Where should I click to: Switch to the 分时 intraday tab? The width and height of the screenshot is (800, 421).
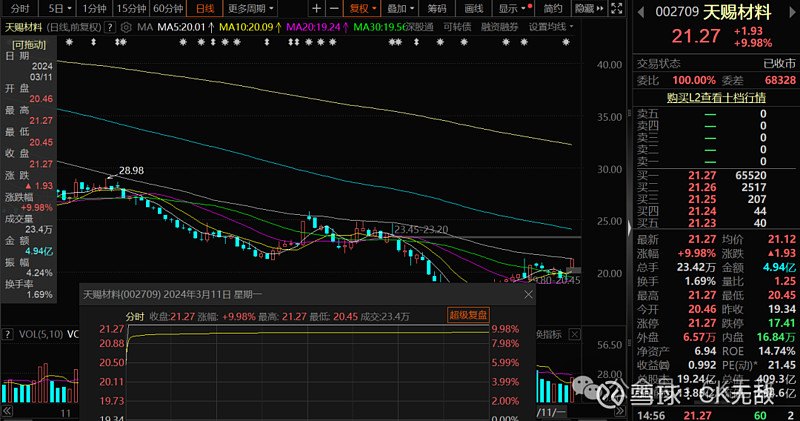coord(19,8)
